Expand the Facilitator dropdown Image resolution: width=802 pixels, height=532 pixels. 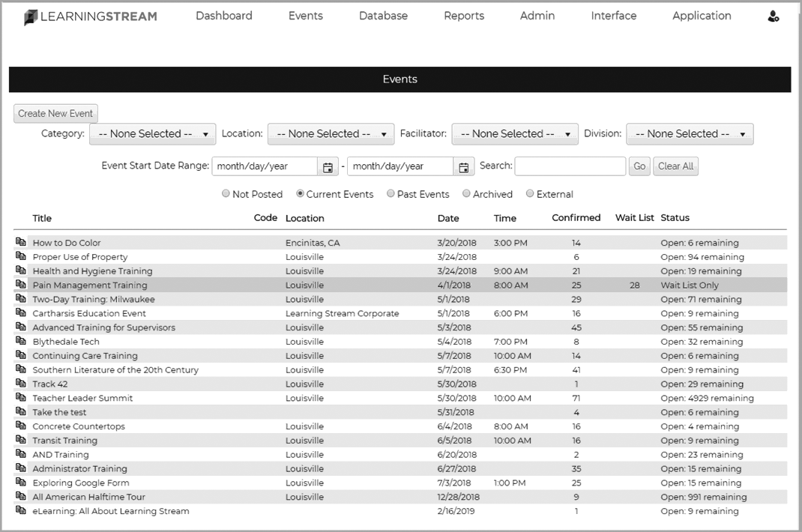(x=514, y=134)
